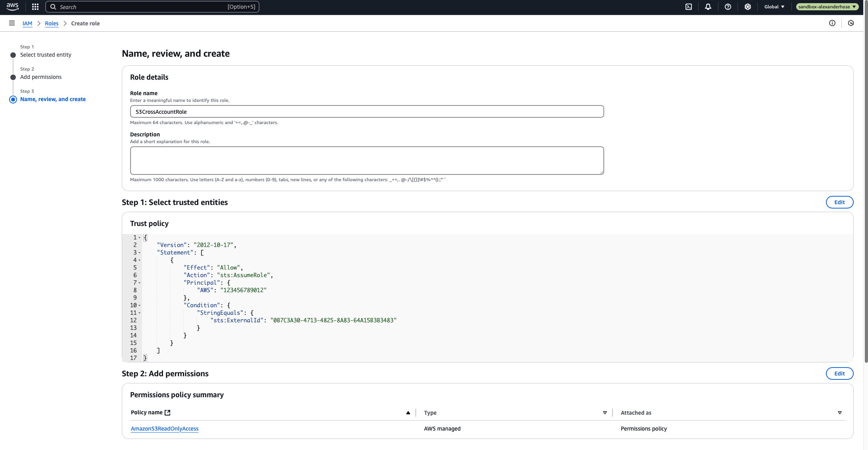This screenshot has height=450, width=868.
Task: Open the sandbox-alexanderhose account menu
Action: click(x=827, y=7)
